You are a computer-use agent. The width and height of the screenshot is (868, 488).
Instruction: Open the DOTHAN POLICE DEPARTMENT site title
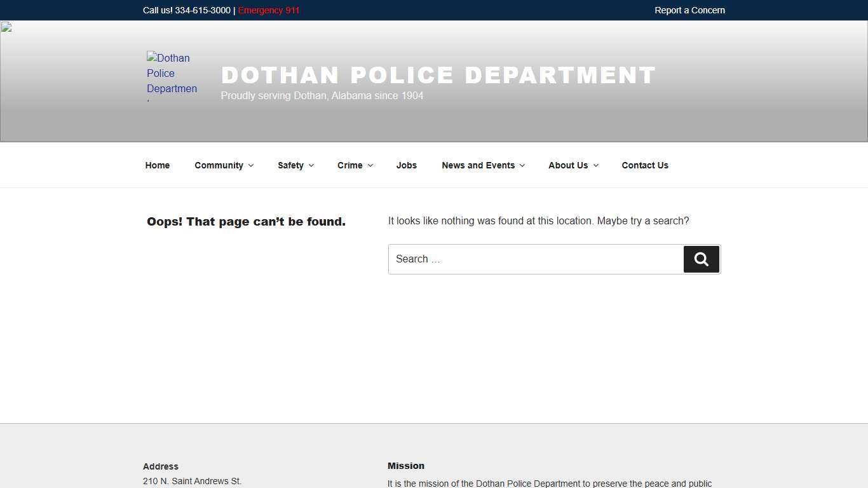point(438,74)
